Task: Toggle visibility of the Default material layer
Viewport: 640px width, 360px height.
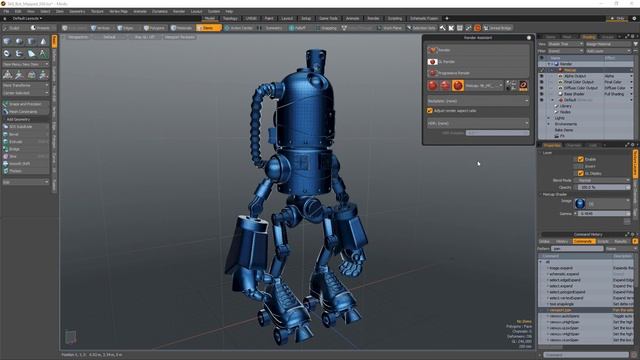Action: [x=541, y=100]
